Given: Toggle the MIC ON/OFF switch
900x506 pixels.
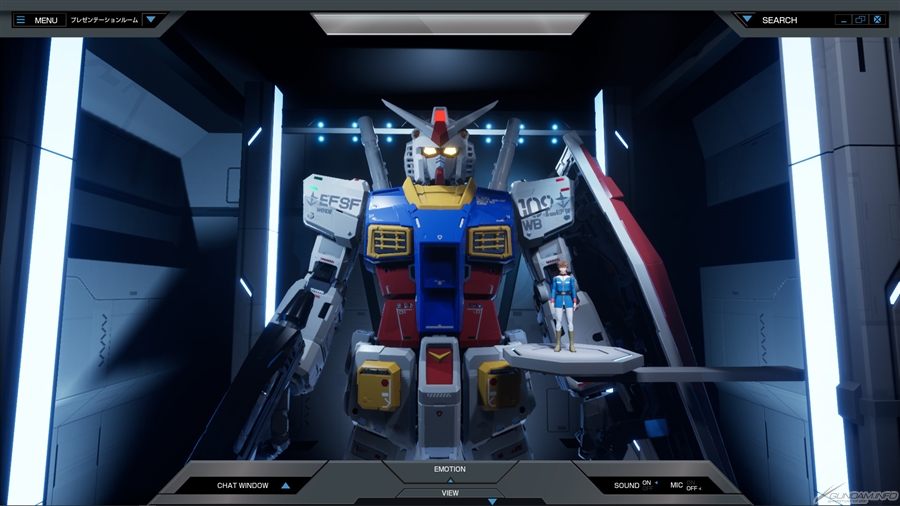Looking at the screenshot, I should click(x=693, y=485).
